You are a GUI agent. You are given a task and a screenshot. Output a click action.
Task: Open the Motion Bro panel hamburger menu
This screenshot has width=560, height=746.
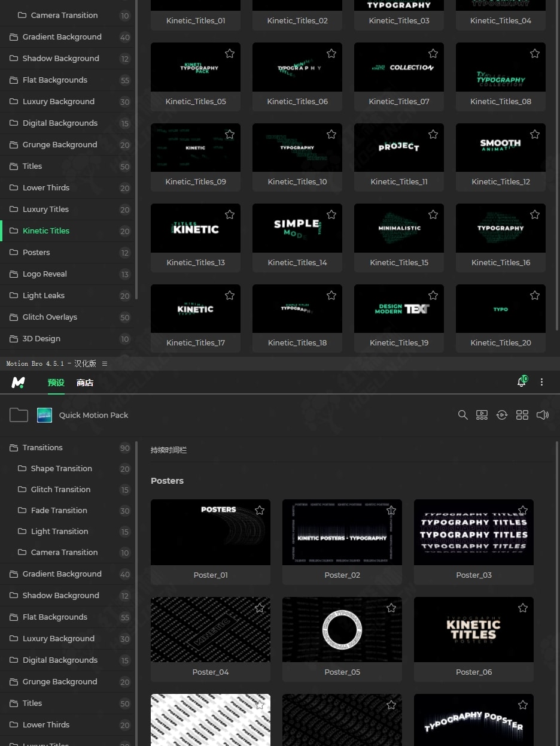[x=105, y=363]
